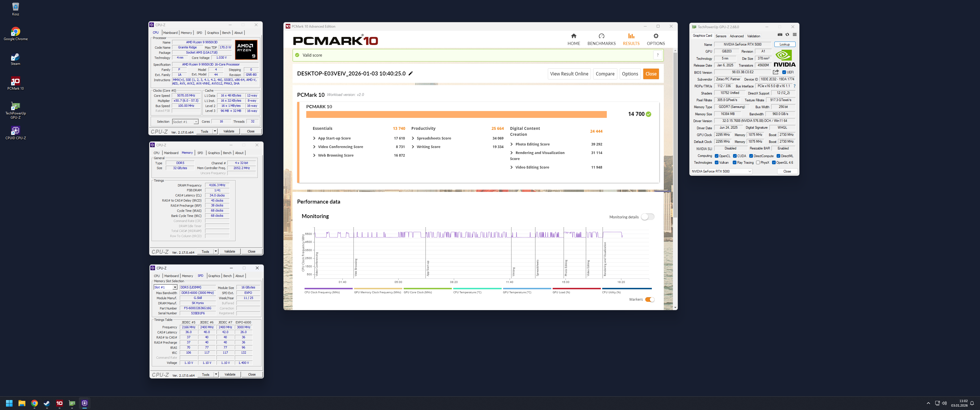Switch to Mainboard tab in top CPU-Z
Image resolution: width=980 pixels, height=410 pixels.
(x=170, y=33)
